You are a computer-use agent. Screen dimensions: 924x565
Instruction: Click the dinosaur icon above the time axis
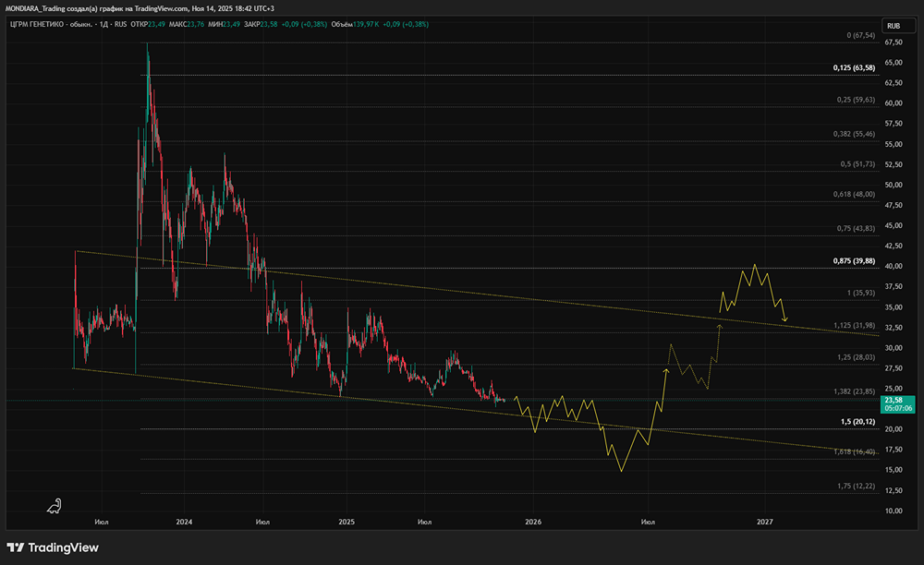click(x=55, y=506)
